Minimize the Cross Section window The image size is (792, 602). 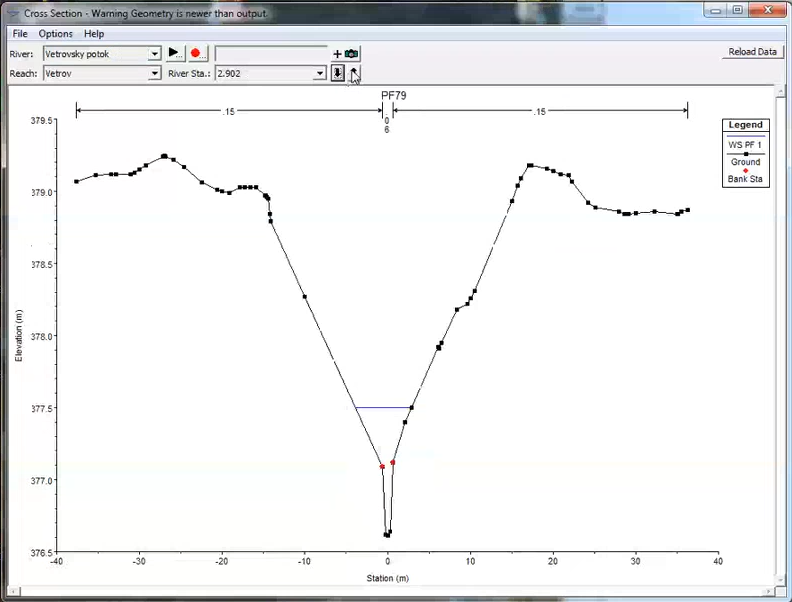coord(715,10)
